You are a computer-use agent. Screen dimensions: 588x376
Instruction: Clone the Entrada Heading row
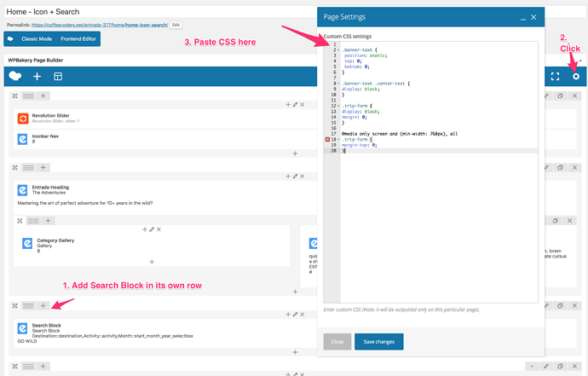560,167
